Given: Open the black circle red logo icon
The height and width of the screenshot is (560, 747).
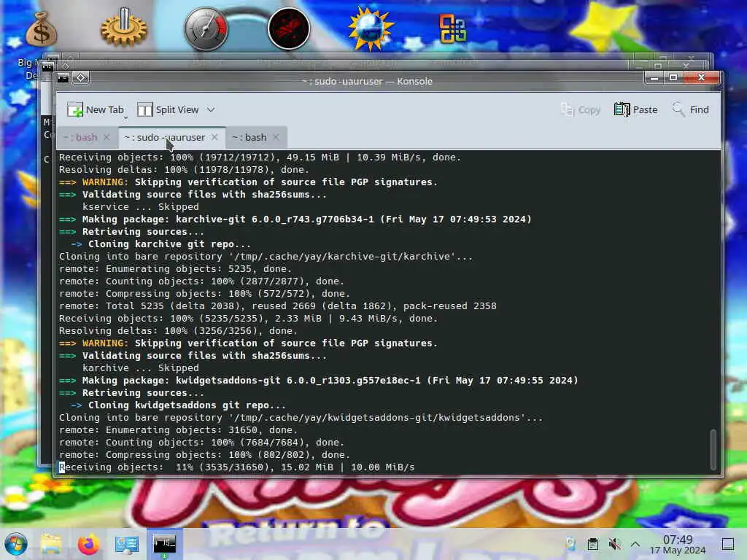Looking at the screenshot, I should (x=289, y=28).
